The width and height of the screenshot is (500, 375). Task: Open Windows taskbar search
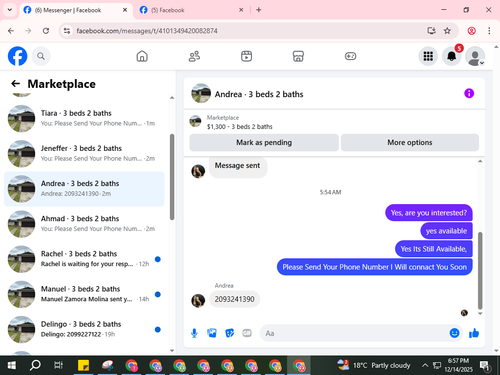[x=35, y=365]
